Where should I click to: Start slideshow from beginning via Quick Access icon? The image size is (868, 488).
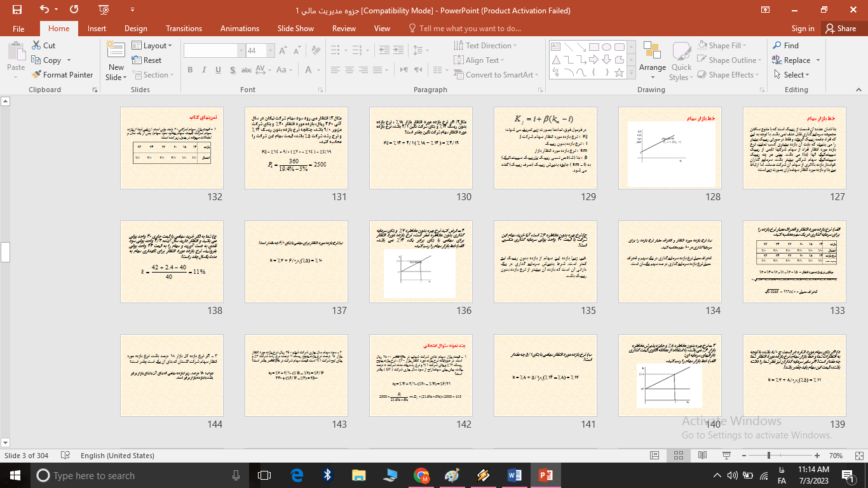point(104,10)
